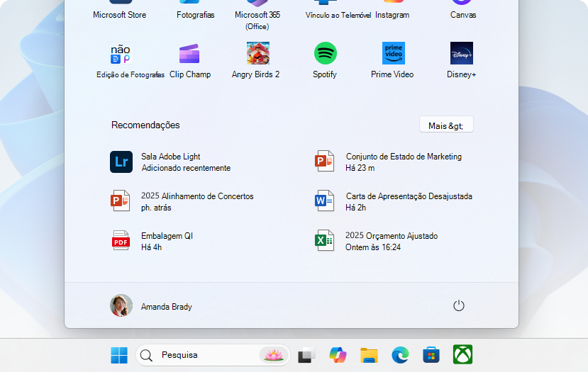Open 2025 Orçamento Ajustado Excel workbook

point(376,241)
